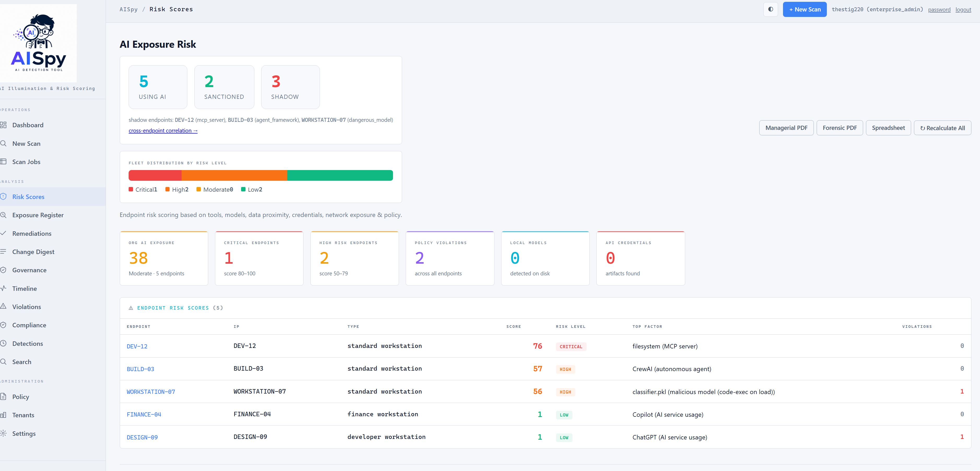Open BUILD-03 endpoint link
This screenshot has height=471, width=980.
pos(140,369)
